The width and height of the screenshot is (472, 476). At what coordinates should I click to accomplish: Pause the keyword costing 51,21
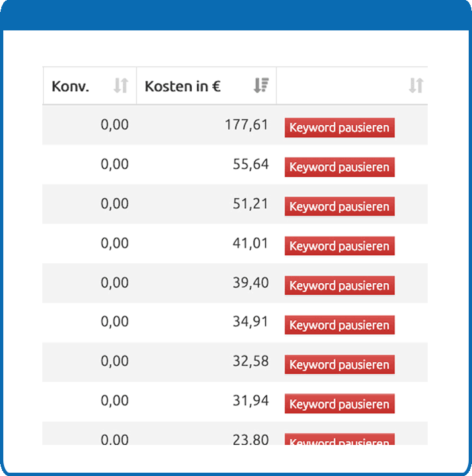(x=340, y=206)
